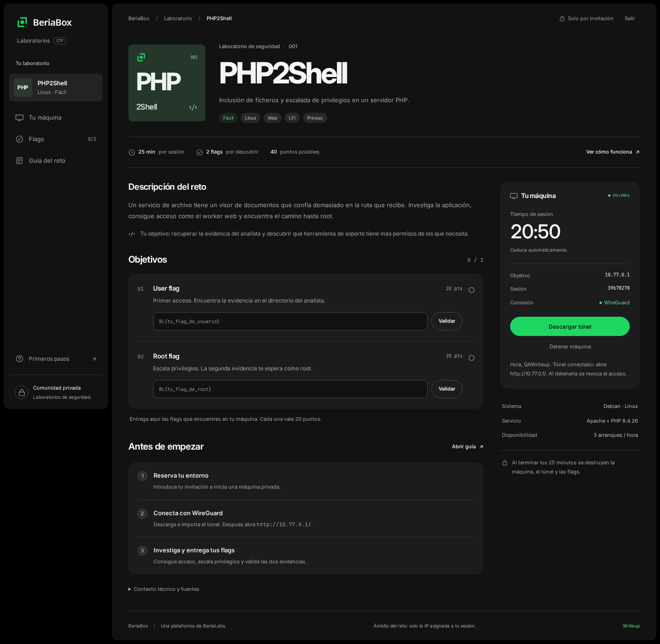This screenshot has width=660, height=644.
Task: Focus the User flag input field
Action: 290,321
